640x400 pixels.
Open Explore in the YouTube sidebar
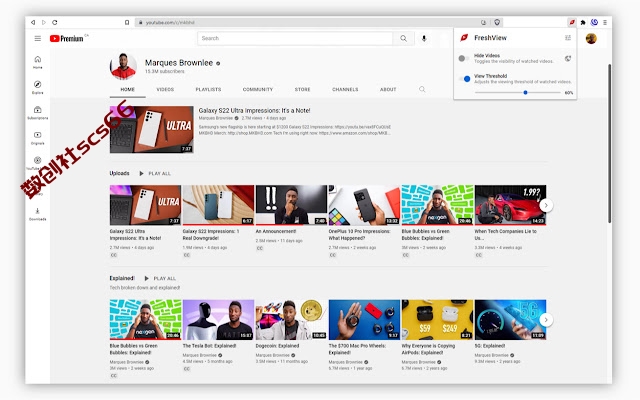coord(38,87)
